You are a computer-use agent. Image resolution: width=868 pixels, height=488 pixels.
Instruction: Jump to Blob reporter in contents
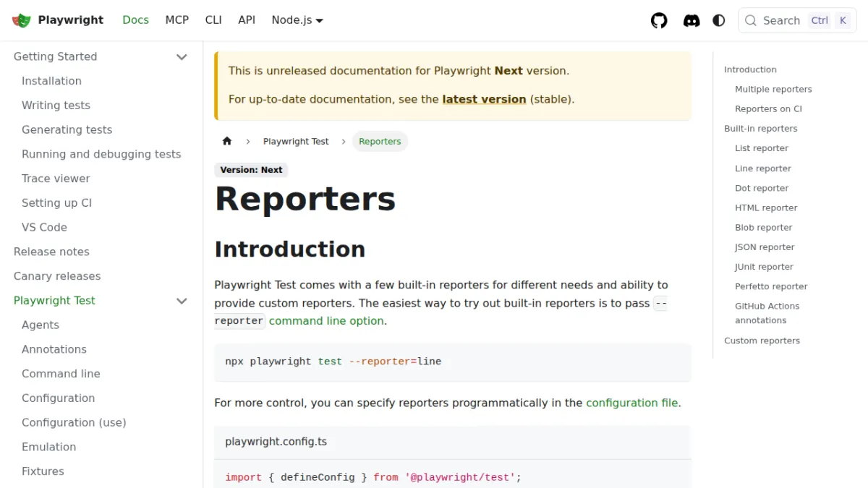coord(764,227)
